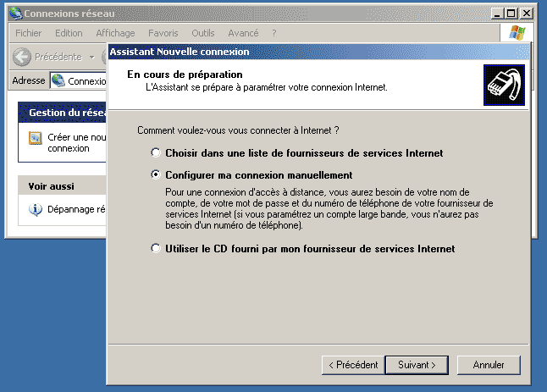Choose 'Utiliser le CD fourni' radio option

coord(156,248)
